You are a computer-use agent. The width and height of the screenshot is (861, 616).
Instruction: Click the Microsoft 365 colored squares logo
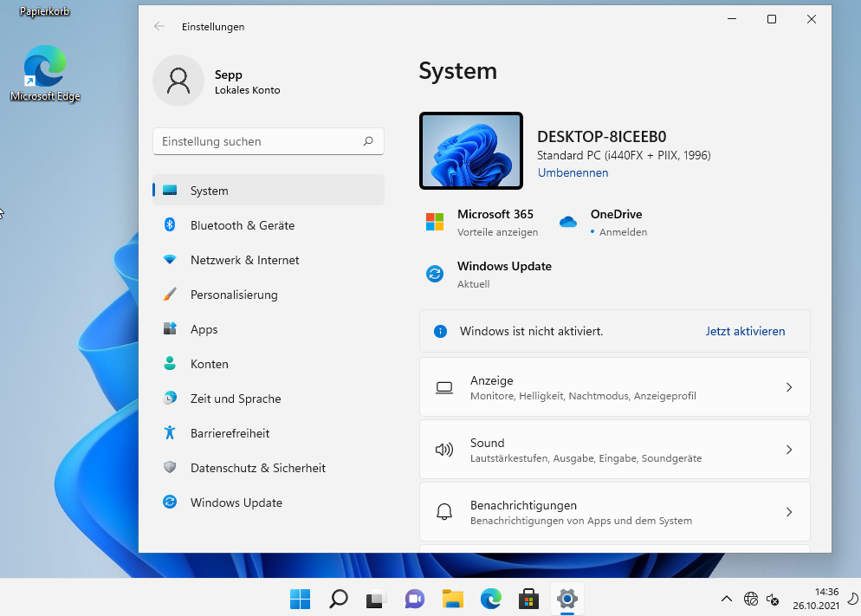pos(435,222)
